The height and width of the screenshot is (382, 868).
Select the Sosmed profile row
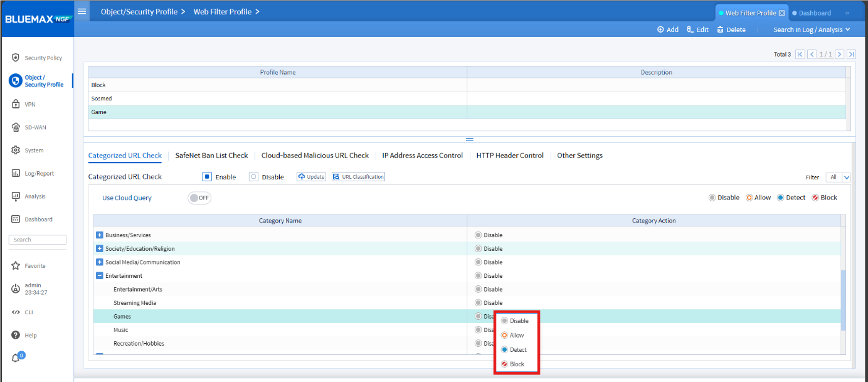point(467,98)
